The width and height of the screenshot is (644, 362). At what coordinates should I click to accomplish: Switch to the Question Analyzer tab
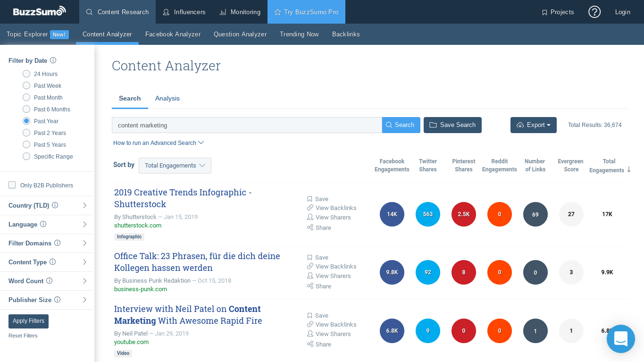[x=240, y=34]
